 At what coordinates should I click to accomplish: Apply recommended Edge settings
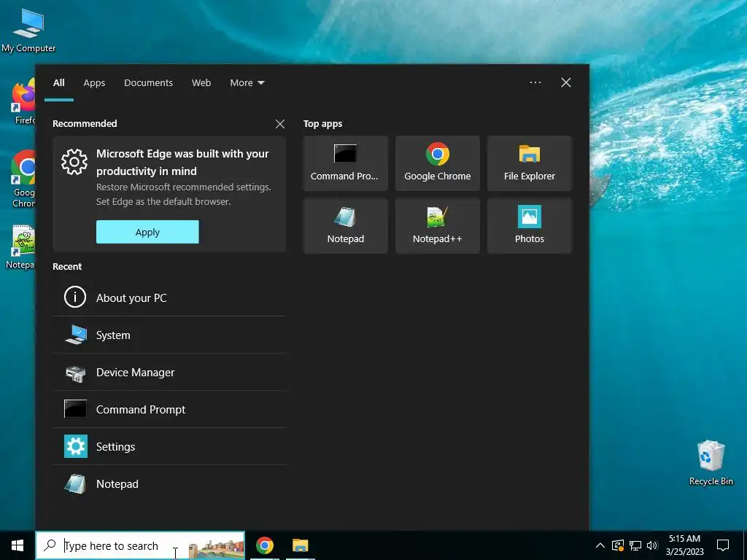147,232
